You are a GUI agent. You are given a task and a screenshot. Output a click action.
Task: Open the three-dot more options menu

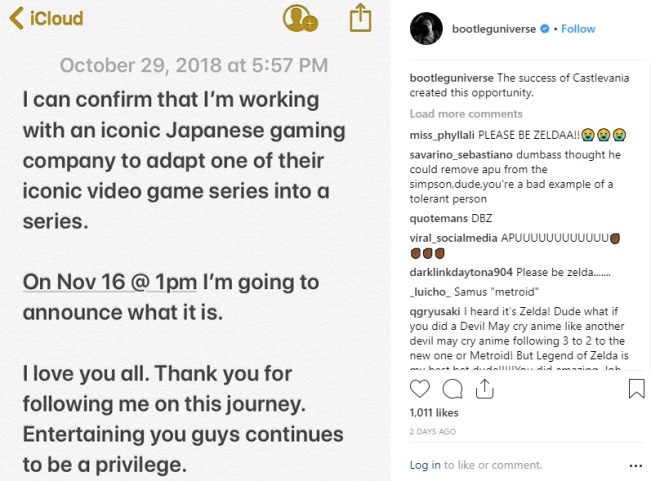click(x=631, y=465)
